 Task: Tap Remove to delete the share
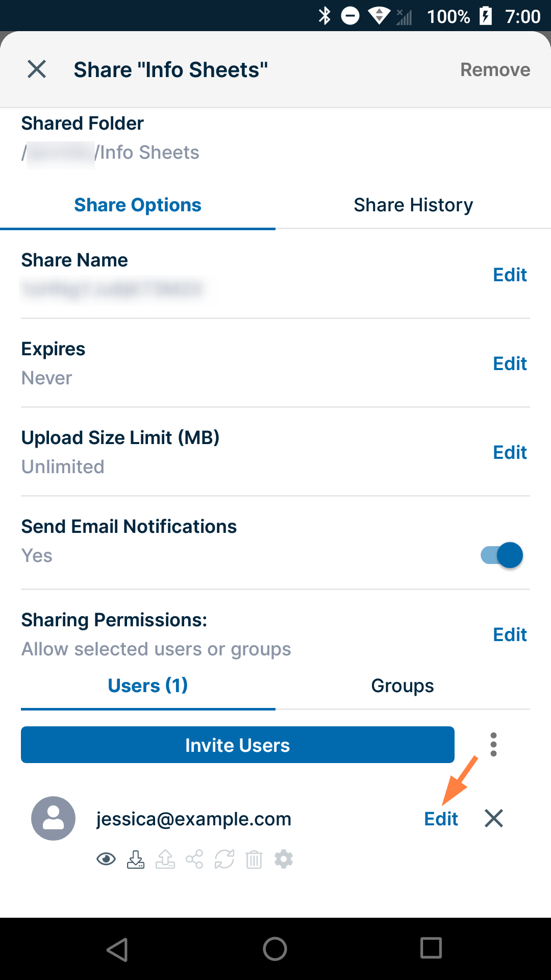point(495,69)
